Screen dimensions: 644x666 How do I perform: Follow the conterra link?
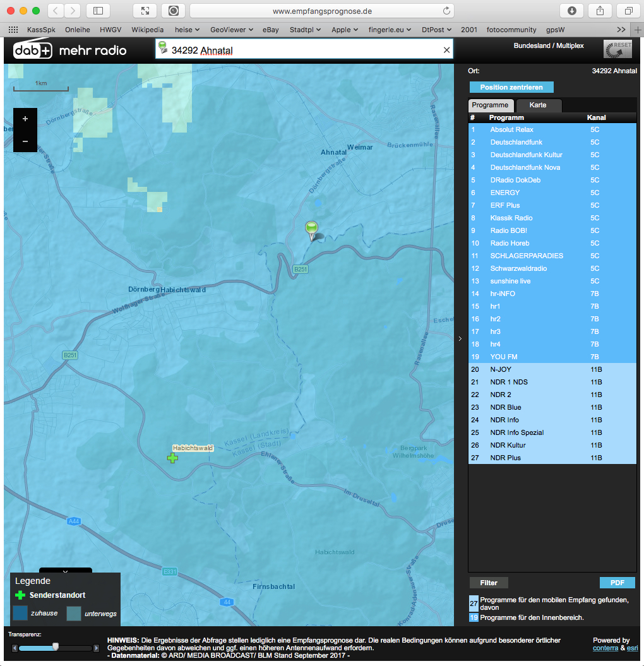(605, 648)
